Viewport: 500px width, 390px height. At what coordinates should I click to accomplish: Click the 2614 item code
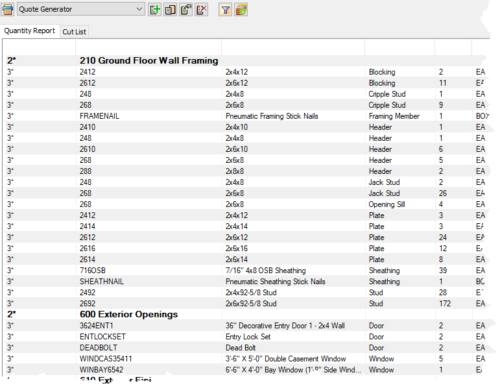pyautogui.click(x=87, y=259)
